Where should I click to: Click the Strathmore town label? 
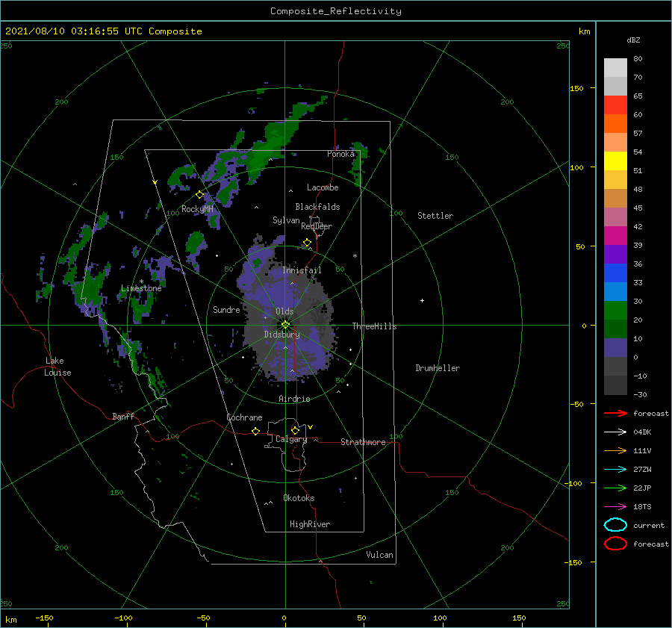point(363,442)
